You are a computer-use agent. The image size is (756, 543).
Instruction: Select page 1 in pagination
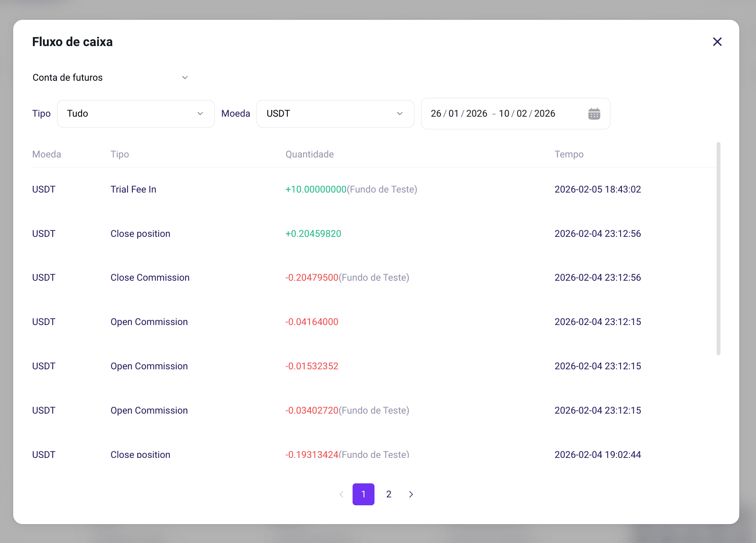coord(364,494)
